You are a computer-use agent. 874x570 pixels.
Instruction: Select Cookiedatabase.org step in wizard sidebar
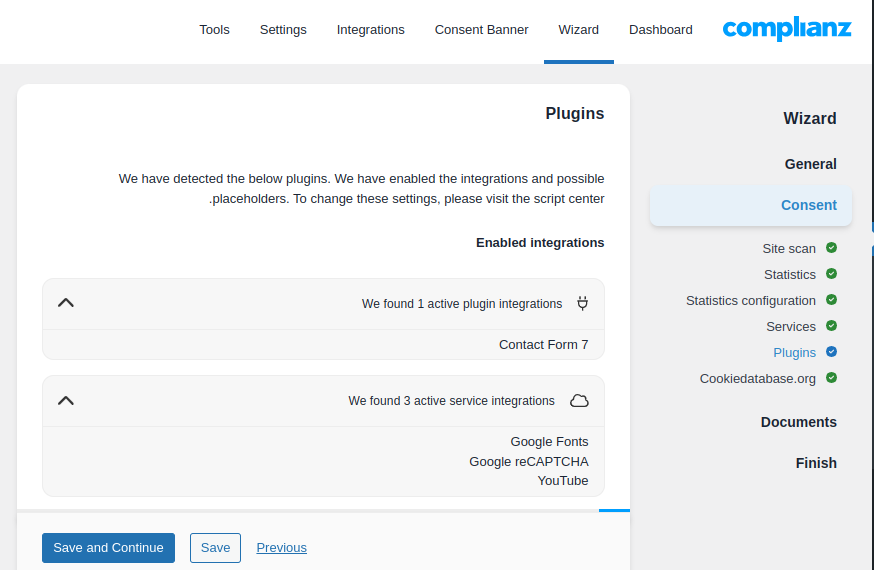coord(757,379)
